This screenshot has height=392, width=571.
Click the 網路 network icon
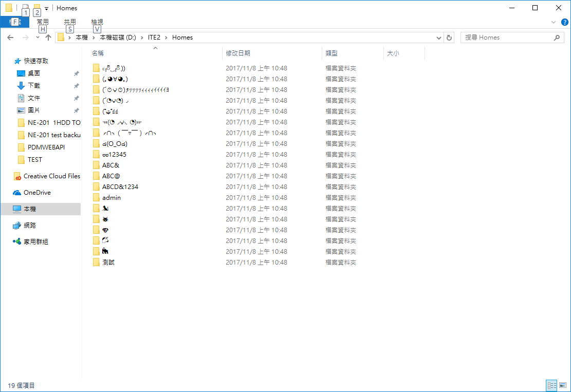point(17,226)
